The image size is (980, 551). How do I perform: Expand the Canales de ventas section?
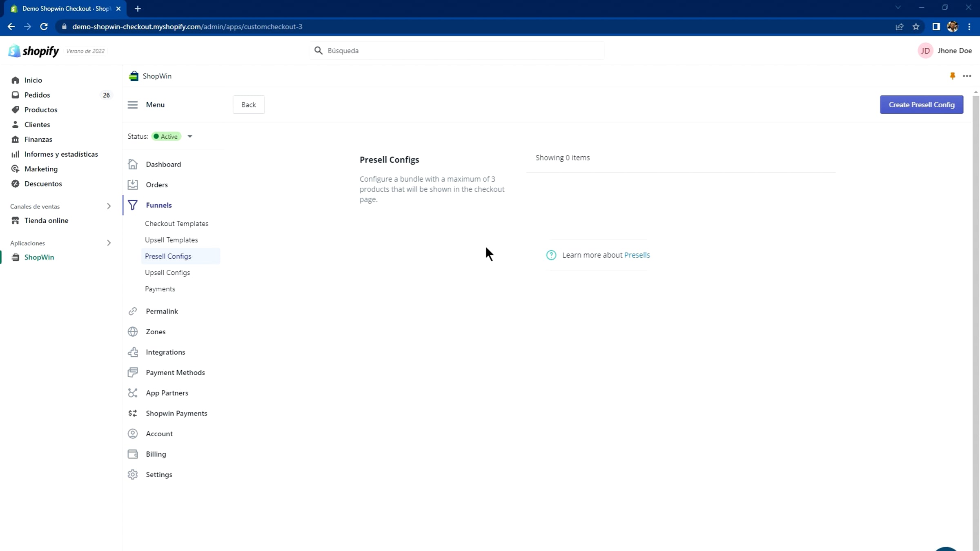point(109,207)
